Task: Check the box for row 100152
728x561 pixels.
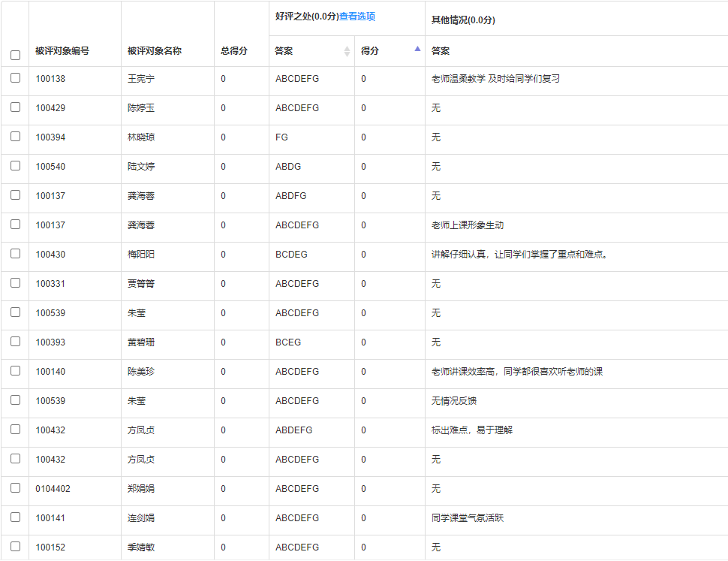Action: pos(15,547)
